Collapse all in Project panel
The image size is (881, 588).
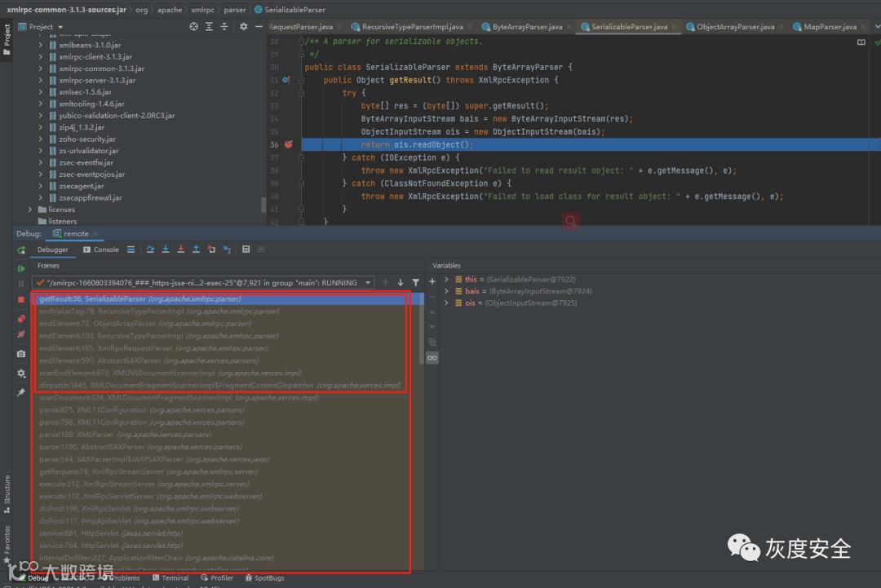pyautogui.click(x=224, y=26)
